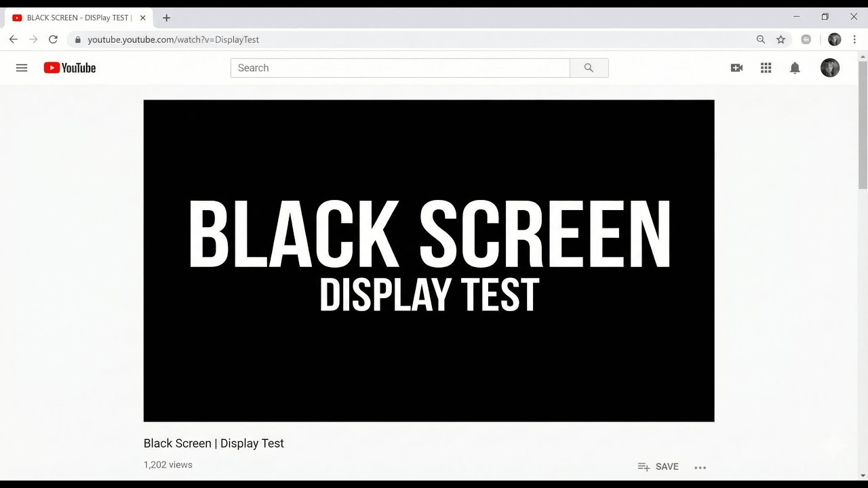Open the more actions ellipsis under video
The width and height of the screenshot is (868, 488).
[x=701, y=467]
